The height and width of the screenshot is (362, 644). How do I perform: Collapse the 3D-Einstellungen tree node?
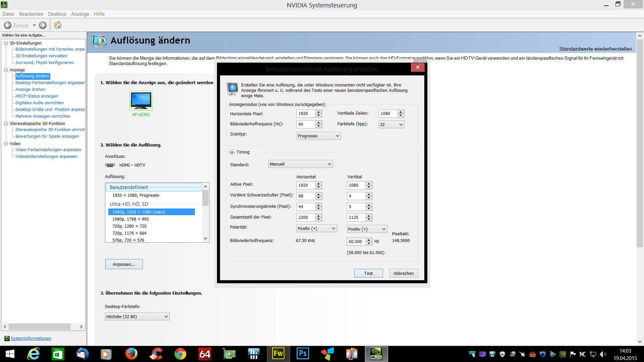click(6, 43)
